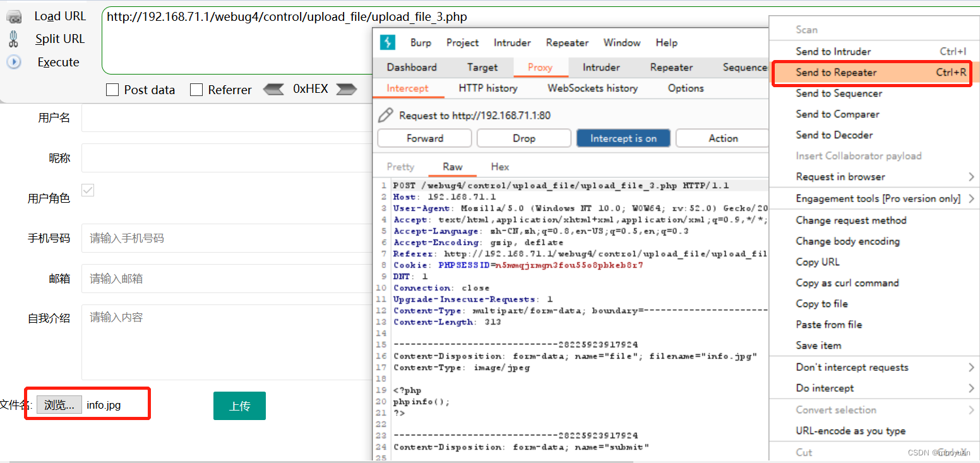Open the HTTP history sub-tab

point(488,88)
